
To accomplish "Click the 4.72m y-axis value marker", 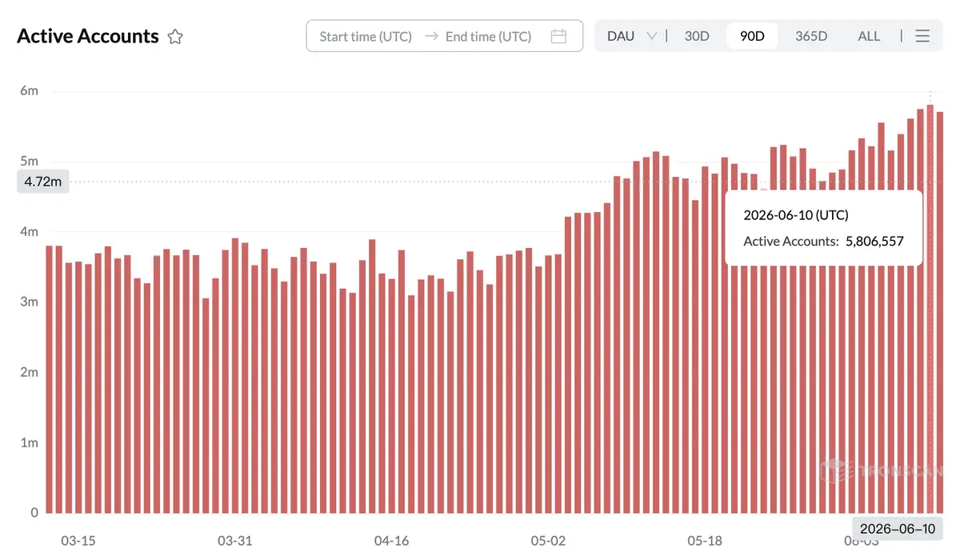I will [43, 182].
